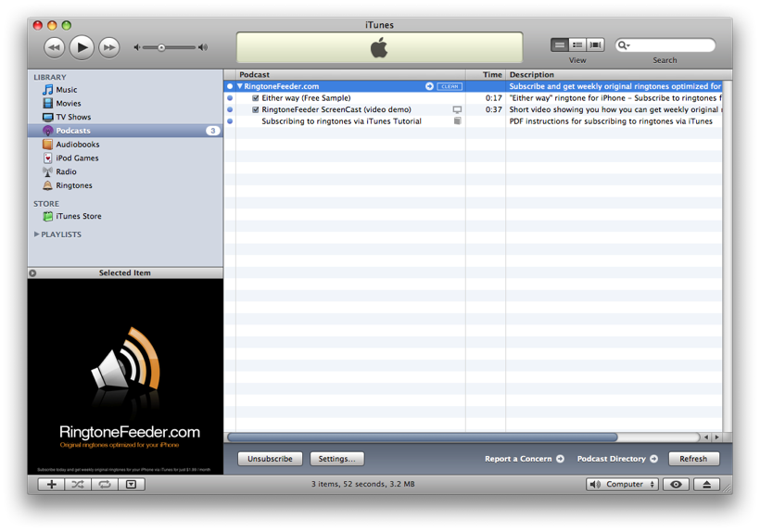This screenshot has width=760, height=532.
Task: Click the Rewind previous track button
Action: (55, 47)
